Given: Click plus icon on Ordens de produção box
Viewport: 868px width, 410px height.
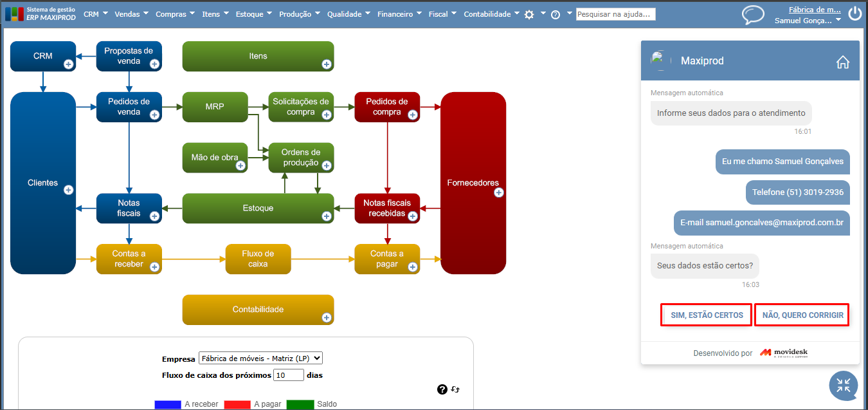Looking at the screenshot, I should click(327, 165).
